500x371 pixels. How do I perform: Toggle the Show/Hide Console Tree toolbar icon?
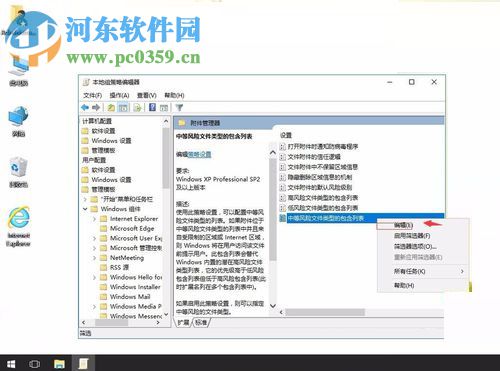click(123, 108)
